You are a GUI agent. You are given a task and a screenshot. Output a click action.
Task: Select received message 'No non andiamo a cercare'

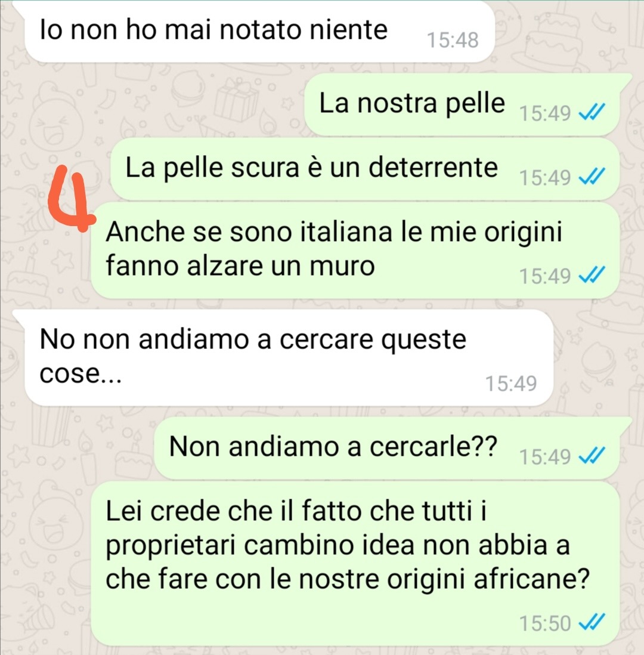coord(289,357)
